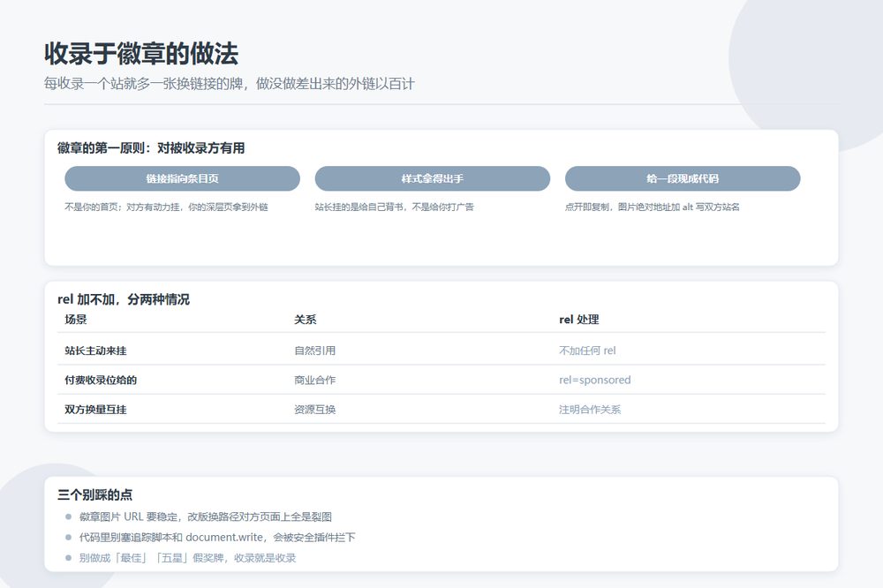Click the rel 处理 column header
Viewport: 883px width, 588px height.
579,320
